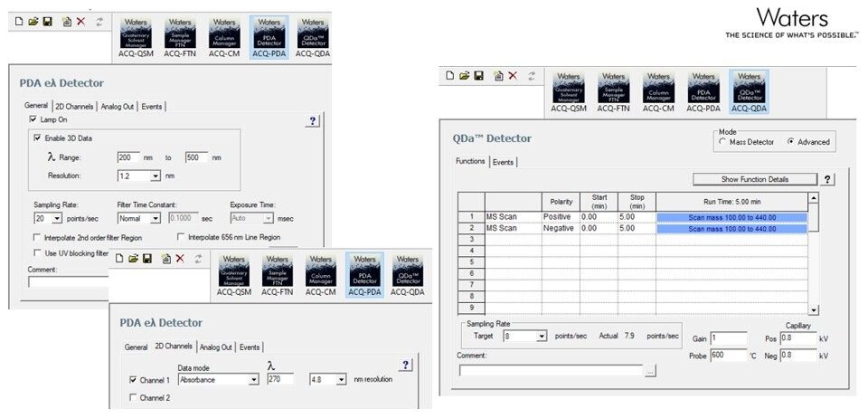Open Analog Out tab in PDA General window
Viewport: 868px width, 418px height.
(x=118, y=106)
